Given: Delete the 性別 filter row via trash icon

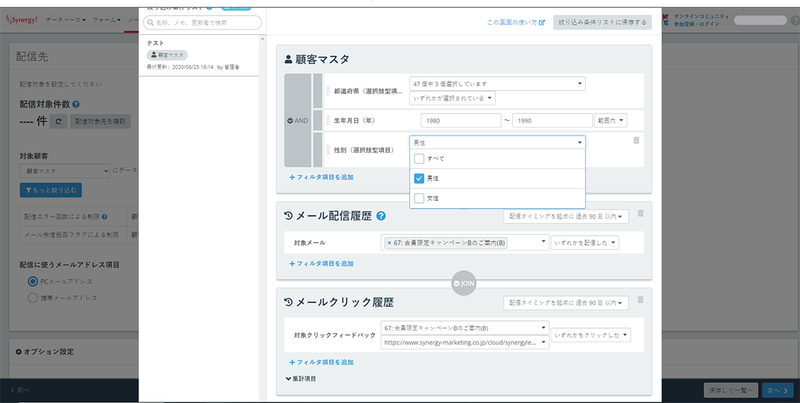Looking at the screenshot, I should 636,140.
